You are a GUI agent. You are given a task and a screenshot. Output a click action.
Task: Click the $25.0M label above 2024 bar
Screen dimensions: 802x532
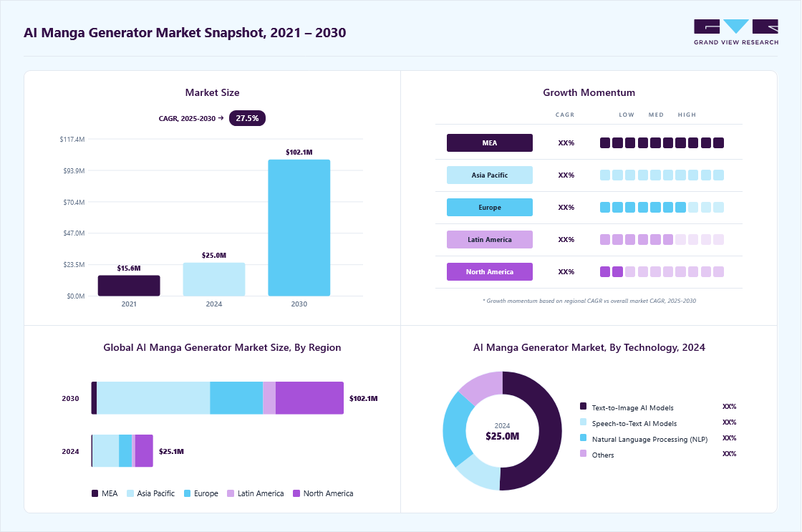tap(214, 255)
